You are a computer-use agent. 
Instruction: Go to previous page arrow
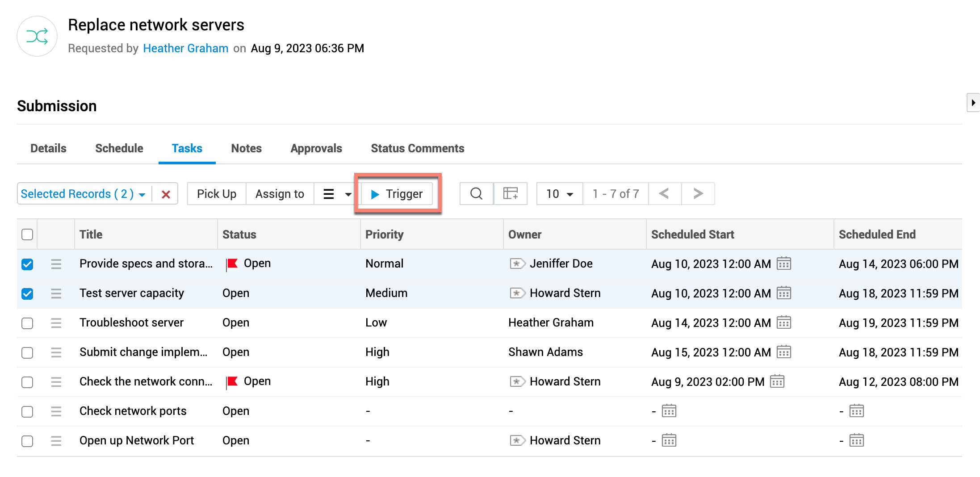coord(665,194)
